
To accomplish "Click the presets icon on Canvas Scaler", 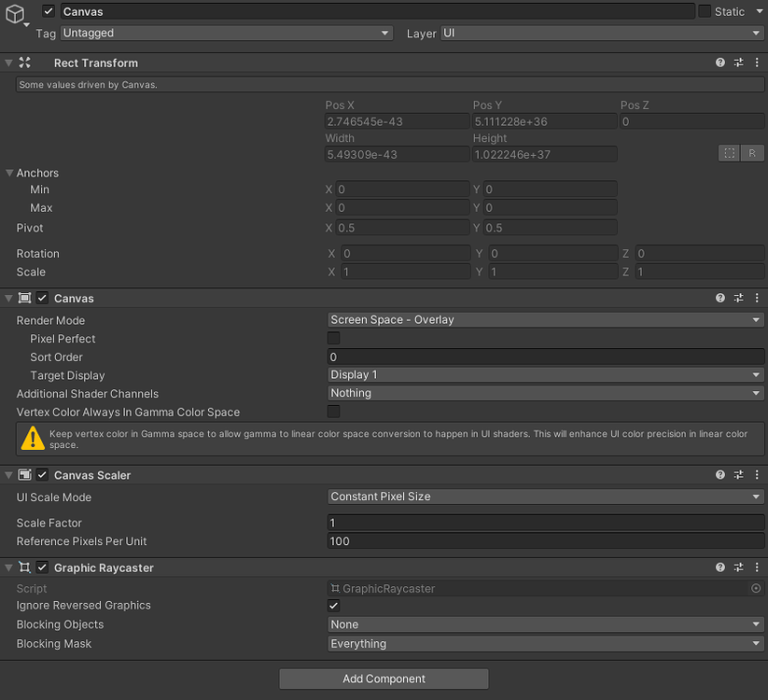I will click(x=738, y=474).
